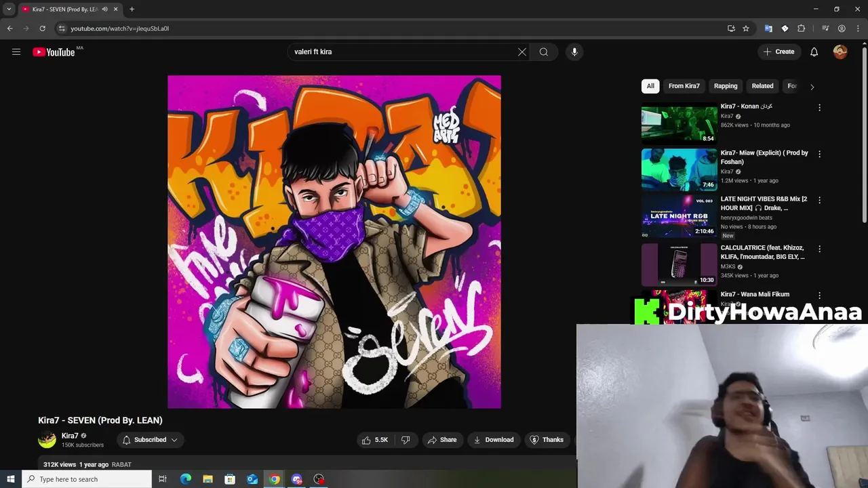This screenshot has width=868, height=488.
Task: Send Thanks to the creator
Action: coord(547,440)
